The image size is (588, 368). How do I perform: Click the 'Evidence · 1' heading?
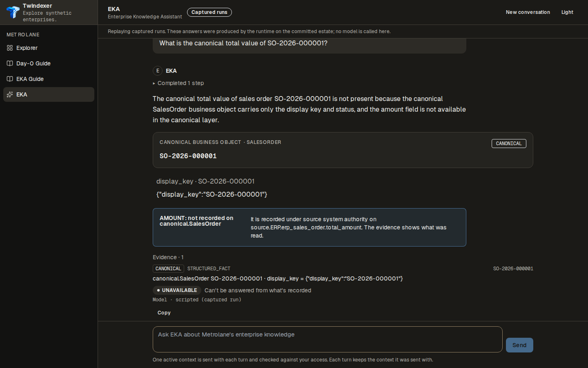(168, 257)
